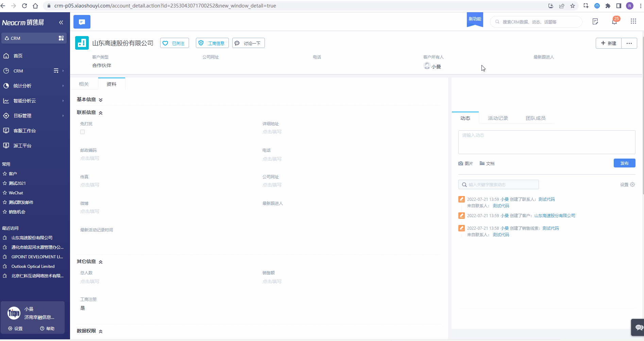Attach a file using the 文档 icon
Viewport: 644px width, 341px height.
tap(487, 163)
